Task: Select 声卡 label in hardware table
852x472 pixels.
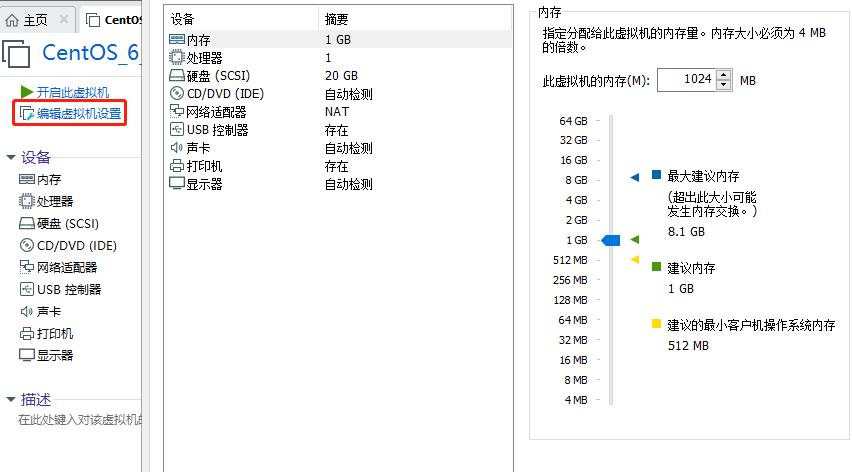Action: point(198,148)
